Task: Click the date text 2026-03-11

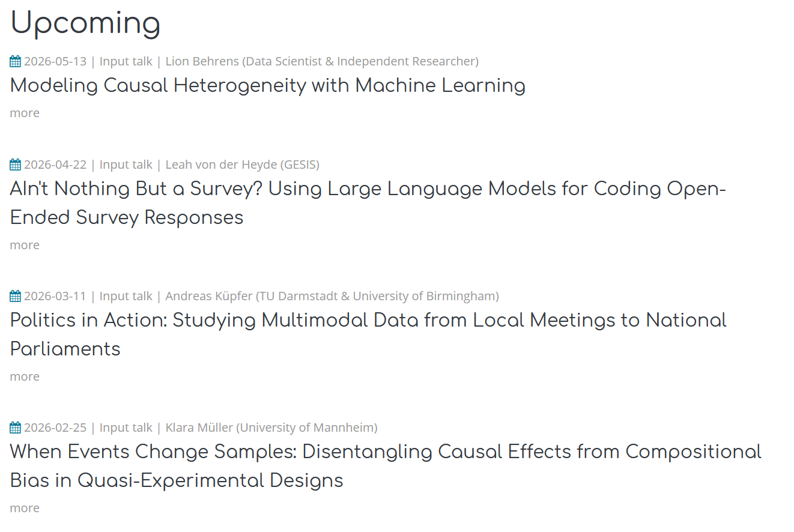Action: [x=55, y=296]
